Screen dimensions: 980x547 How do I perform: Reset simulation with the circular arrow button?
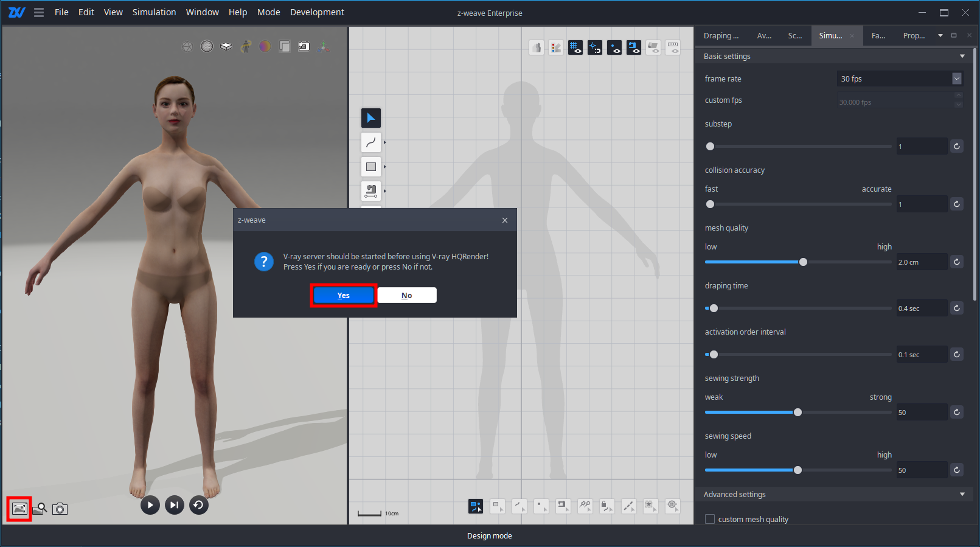pyautogui.click(x=198, y=505)
